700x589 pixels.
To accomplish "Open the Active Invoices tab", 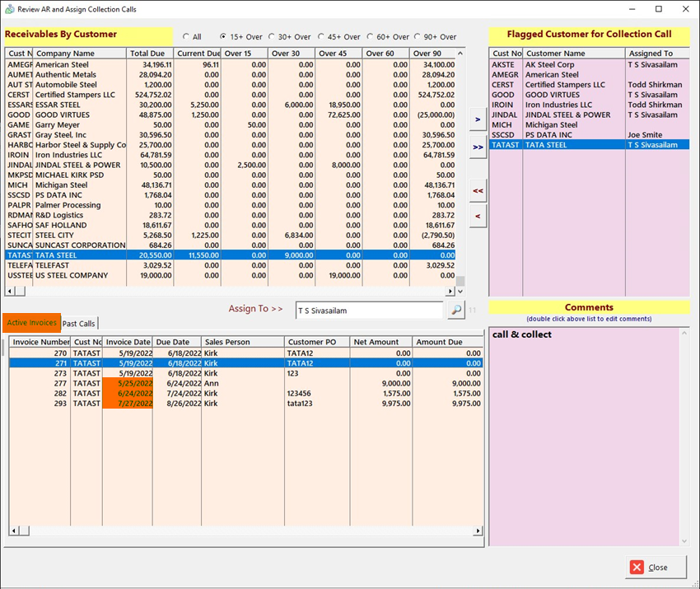I will [31, 323].
